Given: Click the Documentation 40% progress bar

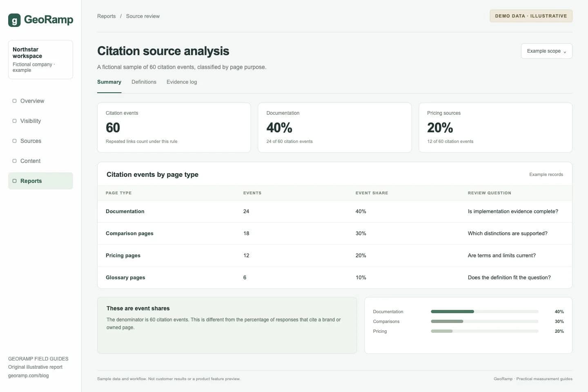Looking at the screenshot, I should click(x=484, y=312).
